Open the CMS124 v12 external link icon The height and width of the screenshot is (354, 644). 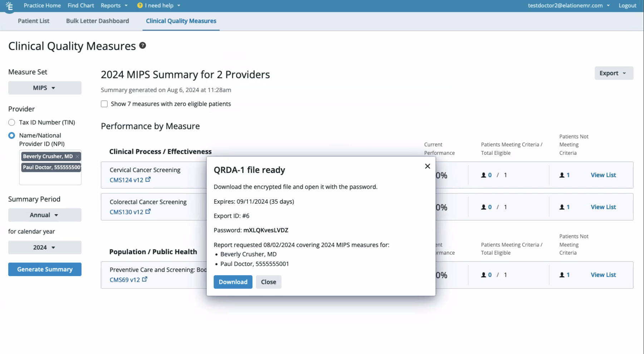click(x=148, y=180)
